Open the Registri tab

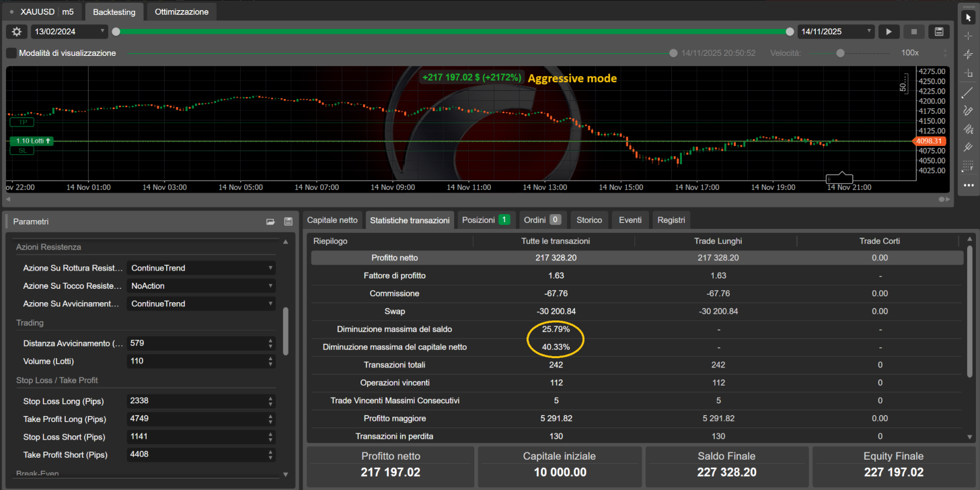point(671,220)
